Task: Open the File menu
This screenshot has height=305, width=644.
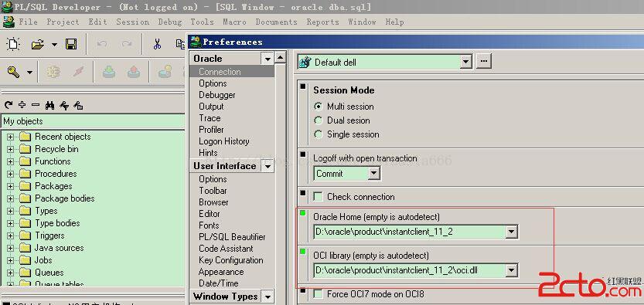Action: [x=29, y=22]
